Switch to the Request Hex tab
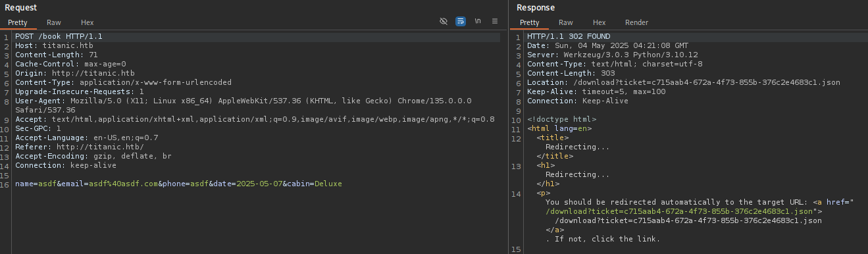Image resolution: width=868 pixels, height=254 pixels. 88,22
